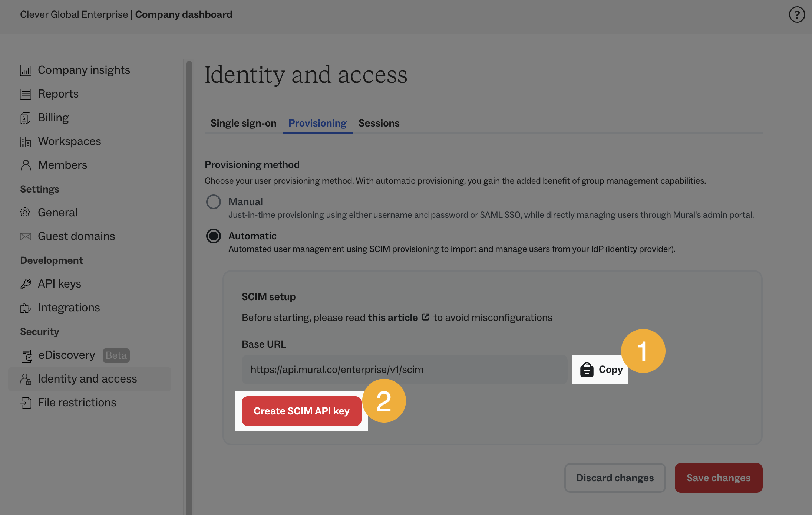This screenshot has height=515, width=812.
Task: Click the Integrations puzzle icon
Action: pyautogui.click(x=26, y=308)
